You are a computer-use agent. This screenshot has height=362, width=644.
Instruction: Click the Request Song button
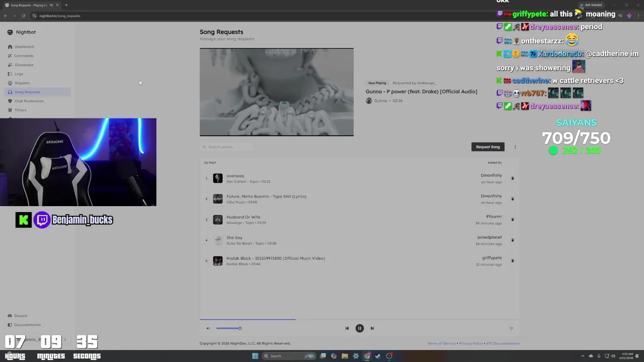click(488, 147)
